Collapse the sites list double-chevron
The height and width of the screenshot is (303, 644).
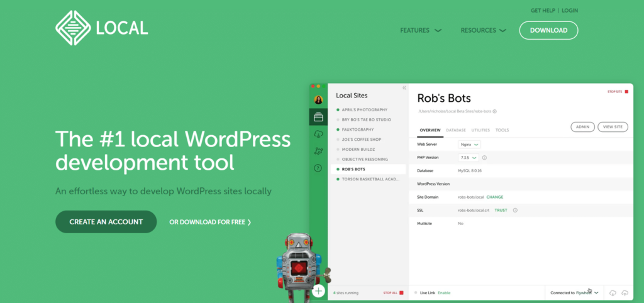404,88
